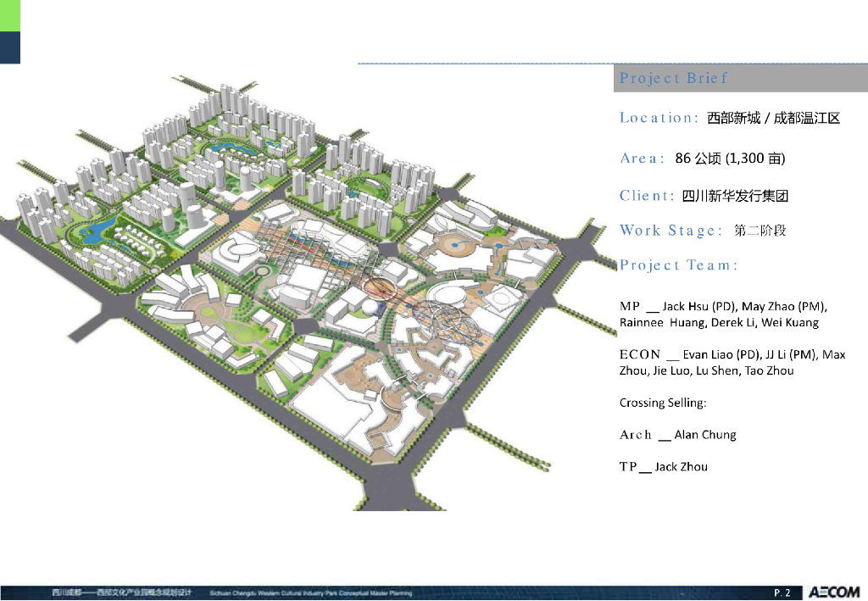Select the work stage value 第二阶段

[760, 231]
